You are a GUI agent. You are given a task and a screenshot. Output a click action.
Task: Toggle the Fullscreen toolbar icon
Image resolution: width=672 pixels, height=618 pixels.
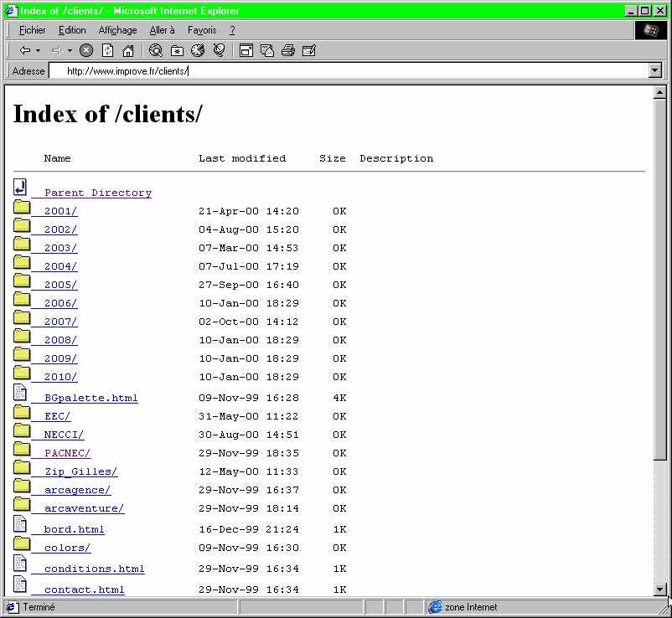(246, 50)
